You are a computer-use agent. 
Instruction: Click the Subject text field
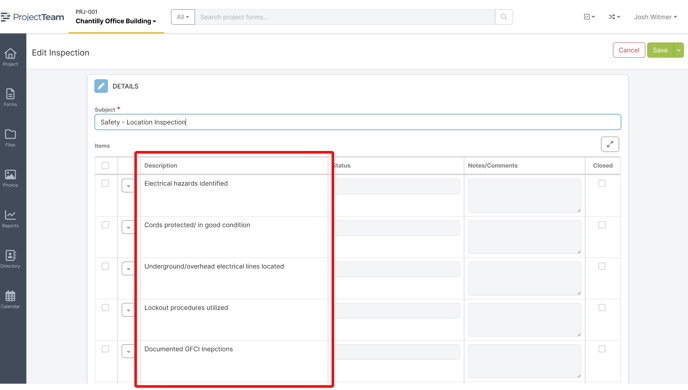[358, 122]
